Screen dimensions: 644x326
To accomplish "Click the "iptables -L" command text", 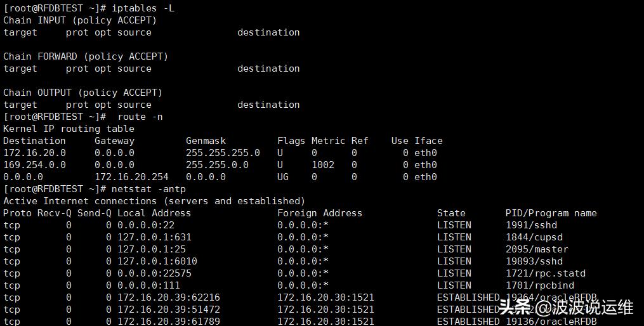I will click(143, 8).
